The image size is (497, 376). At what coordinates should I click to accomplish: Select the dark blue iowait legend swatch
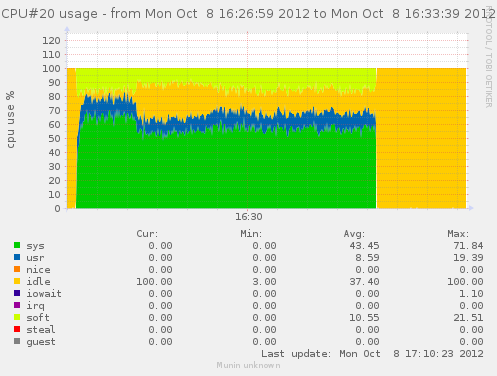[17, 293]
